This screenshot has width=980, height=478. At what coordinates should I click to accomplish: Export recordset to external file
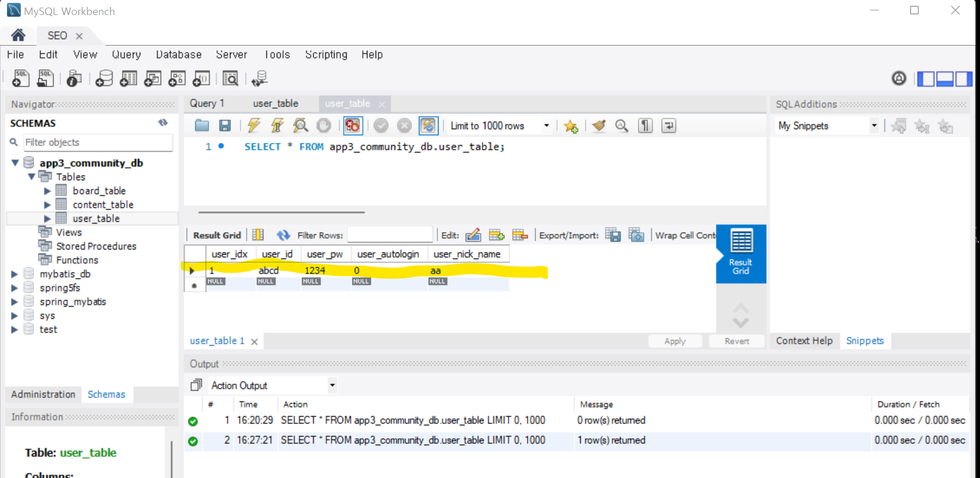tap(613, 235)
